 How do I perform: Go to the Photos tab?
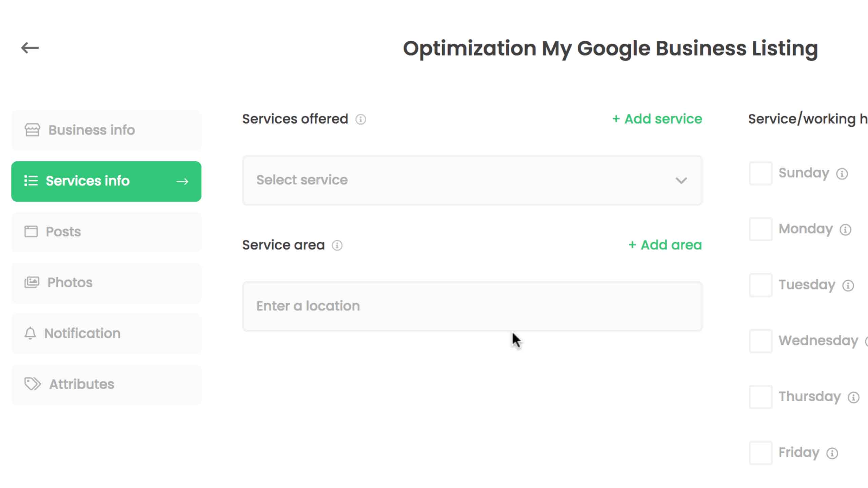106,283
